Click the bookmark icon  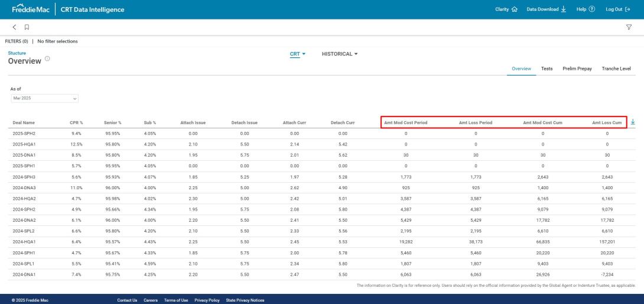point(27,27)
